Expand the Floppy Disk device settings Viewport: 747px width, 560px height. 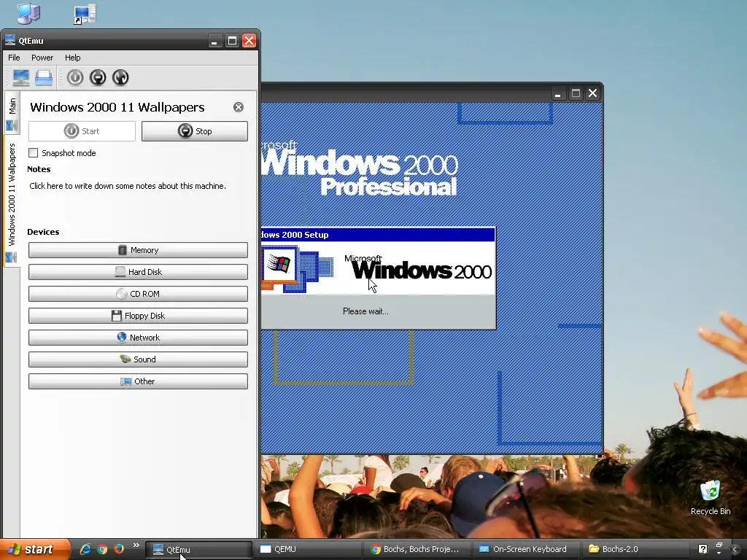[x=138, y=316]
